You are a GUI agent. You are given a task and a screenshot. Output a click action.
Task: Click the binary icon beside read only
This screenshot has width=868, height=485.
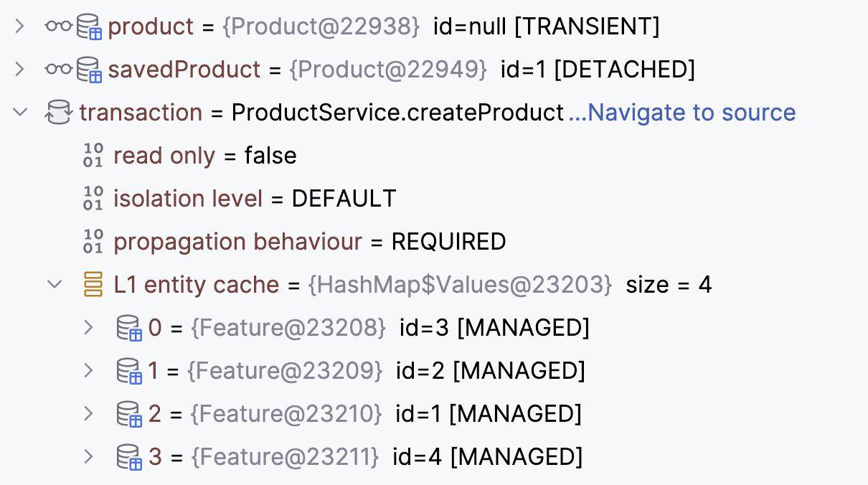pyautogui.click(x=93, y=156)
